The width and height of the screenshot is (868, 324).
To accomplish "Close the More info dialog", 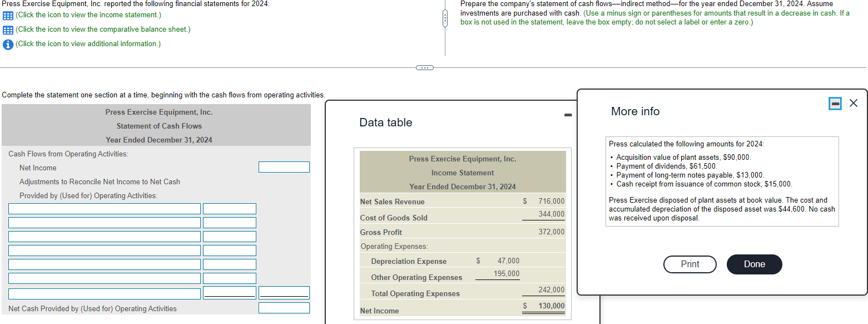I will click(x=854, y=103).
